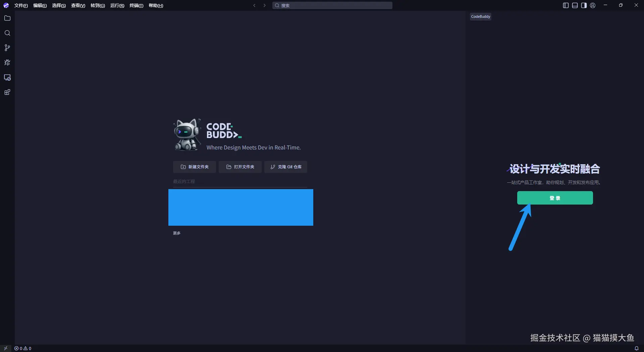This screenshot has height=352, width=644.
Task: Toggle the primary sidebar layout icon
Action: (x=566, y=5)
